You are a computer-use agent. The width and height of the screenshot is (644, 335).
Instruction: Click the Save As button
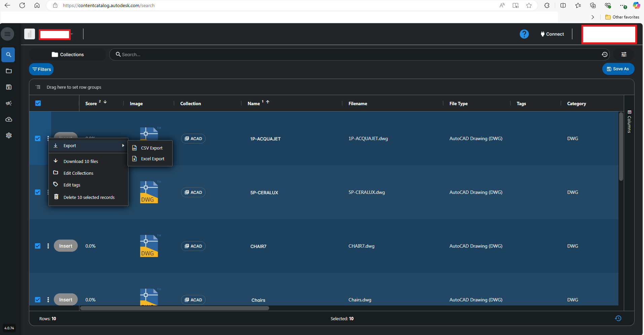click(618, 69)
